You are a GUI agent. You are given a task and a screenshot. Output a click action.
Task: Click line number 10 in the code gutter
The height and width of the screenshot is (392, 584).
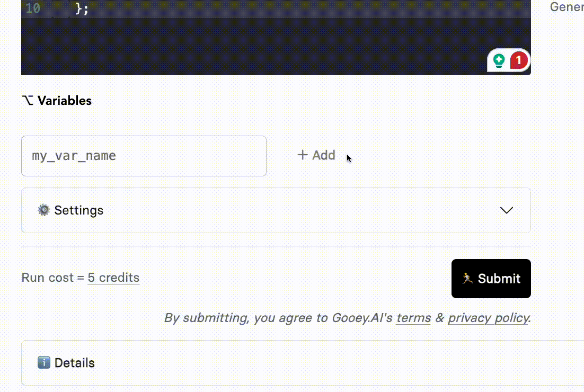coord(33,8)
